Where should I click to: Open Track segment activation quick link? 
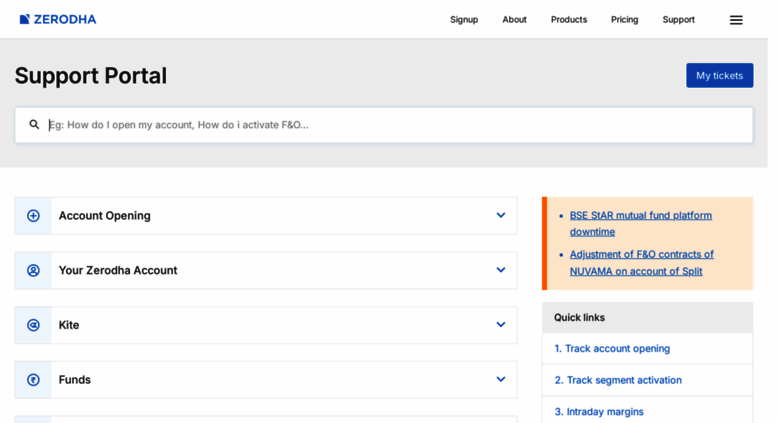pos(618,380)
